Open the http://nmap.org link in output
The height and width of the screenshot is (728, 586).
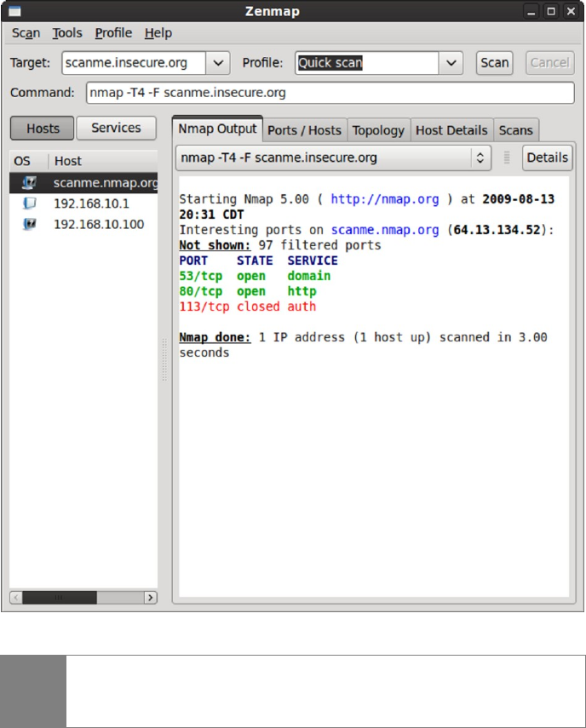tap(384, 199)
